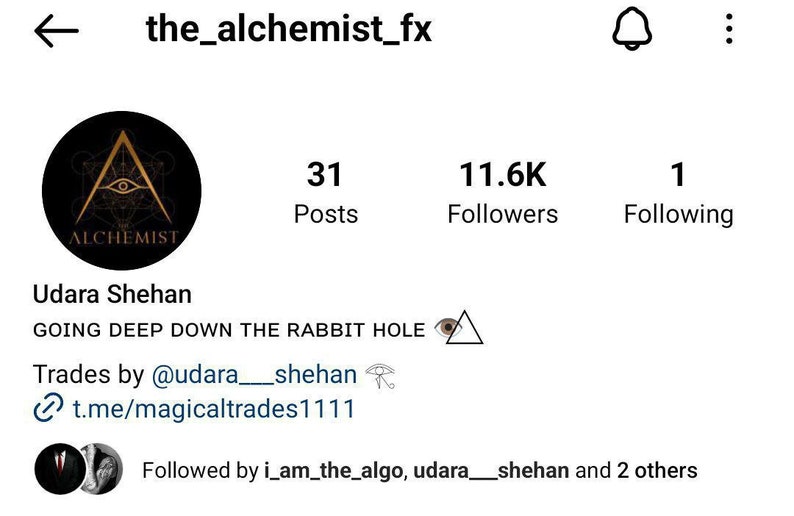View the 31 Posts count
Viewport: 794px width, 516px height.
[325, 192]
